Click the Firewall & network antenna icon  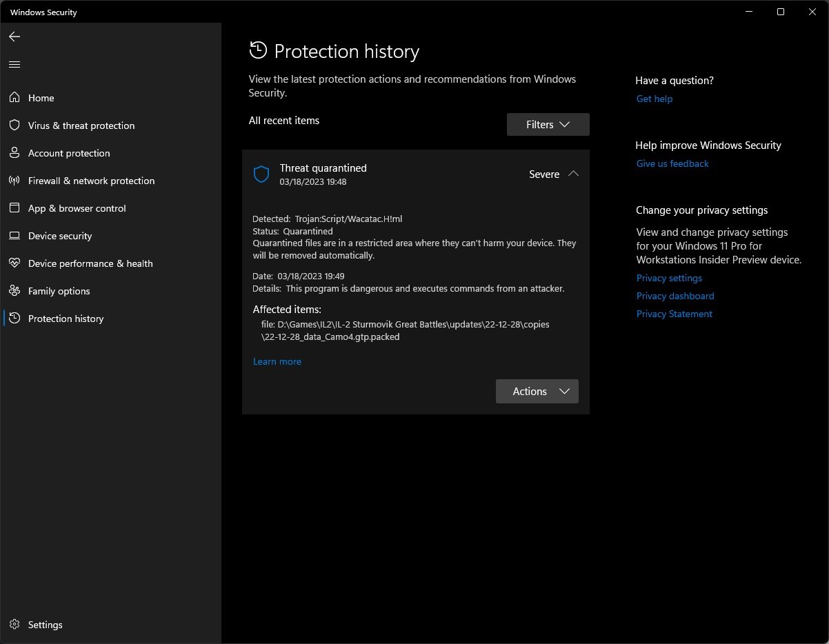click(14, 181)
